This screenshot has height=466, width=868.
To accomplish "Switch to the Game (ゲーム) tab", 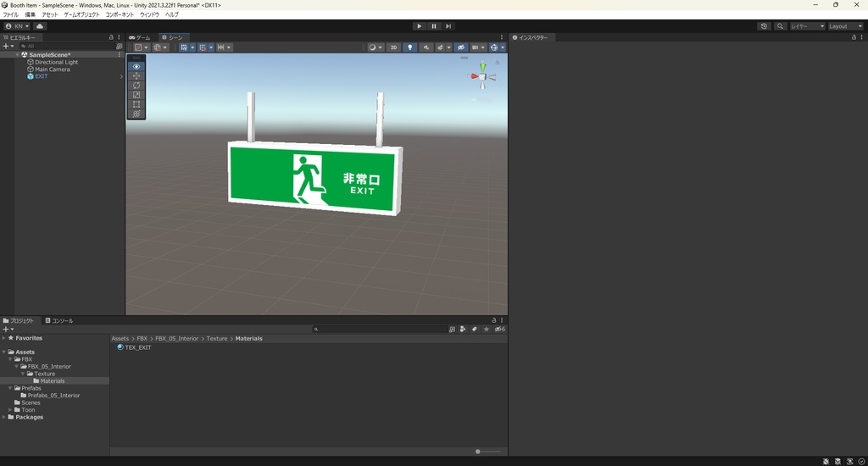I will point(140,37).
